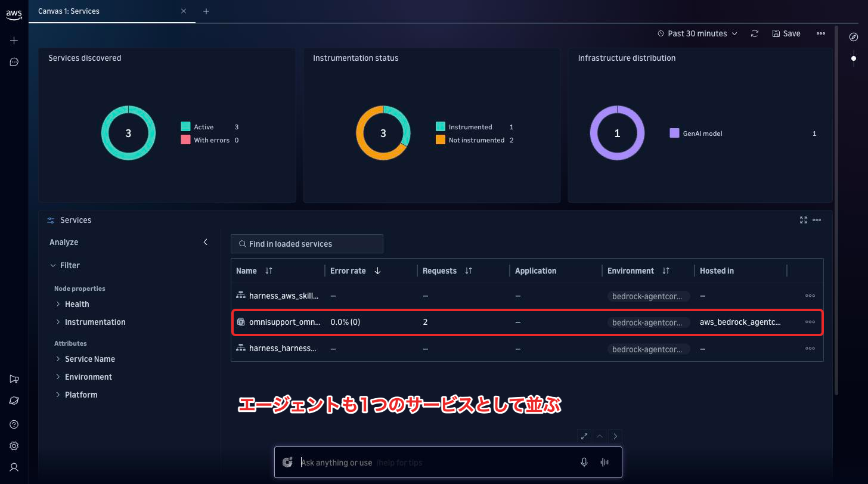Expand the chat prompt with diagonal arrows
The height and width of the screenshot is (484, 868).
[x=584, y=436]
